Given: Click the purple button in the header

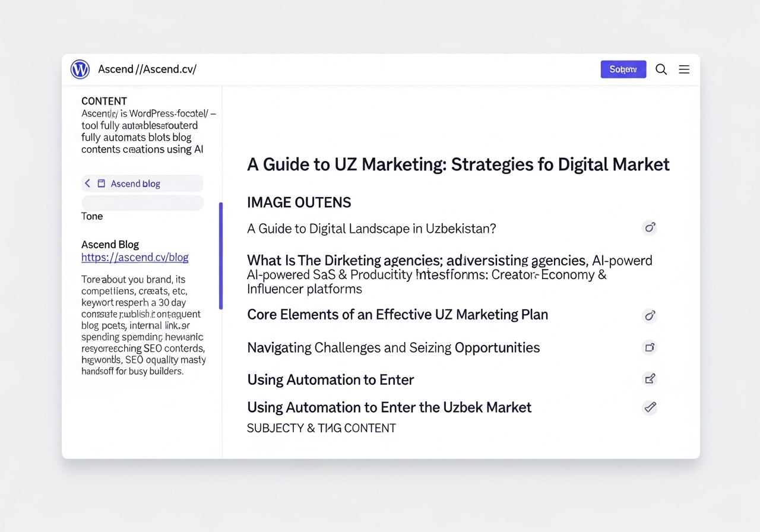Looking at the screenshot, I should click(623, 69).
